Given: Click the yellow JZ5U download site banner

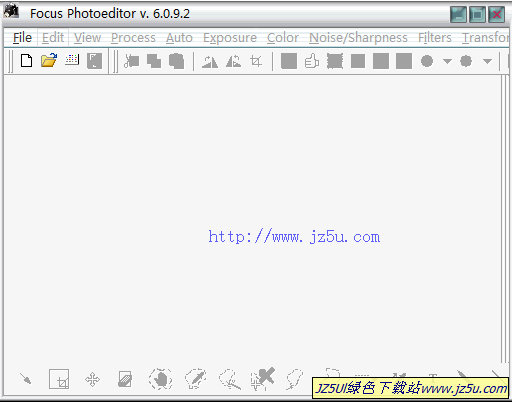Looking at the screenshot, I should (410, 388).
